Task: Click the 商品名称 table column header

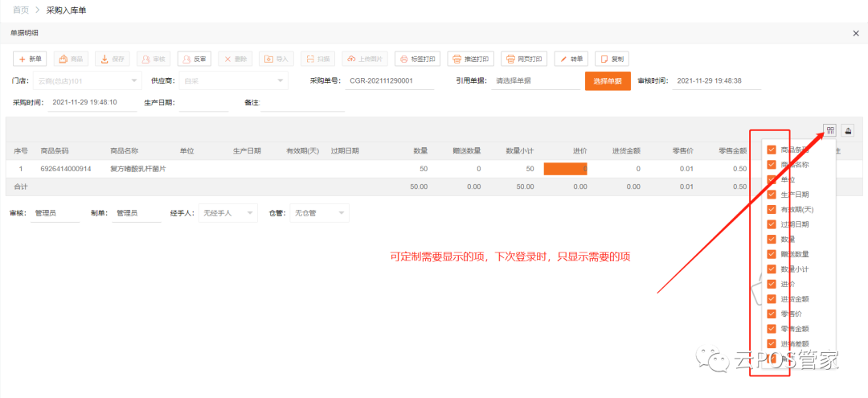Action: pyautogui.click(x=125, y=150)
